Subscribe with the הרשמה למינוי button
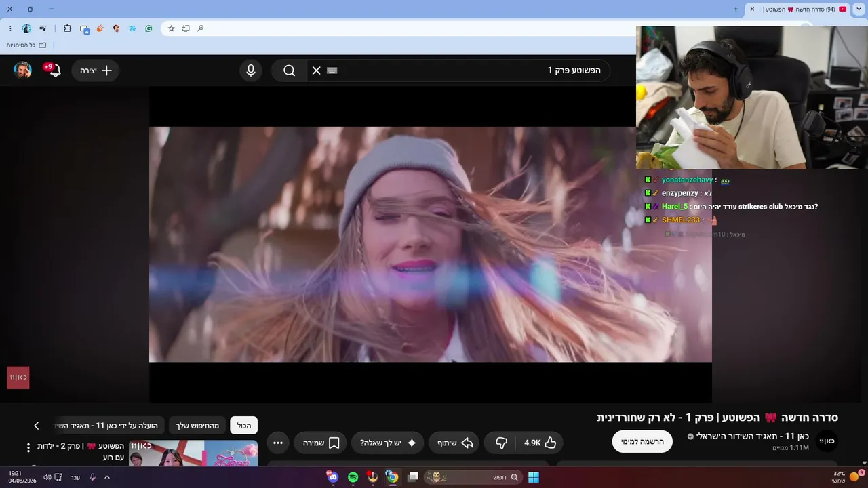868x488 pixels. tap(642, 441)
